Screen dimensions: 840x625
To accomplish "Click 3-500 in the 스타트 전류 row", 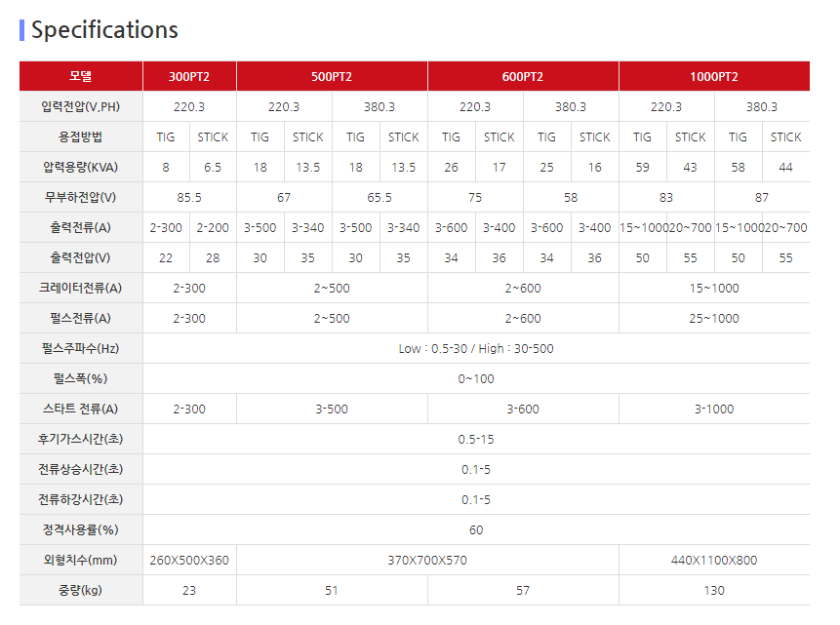I will tap(332, 410).
